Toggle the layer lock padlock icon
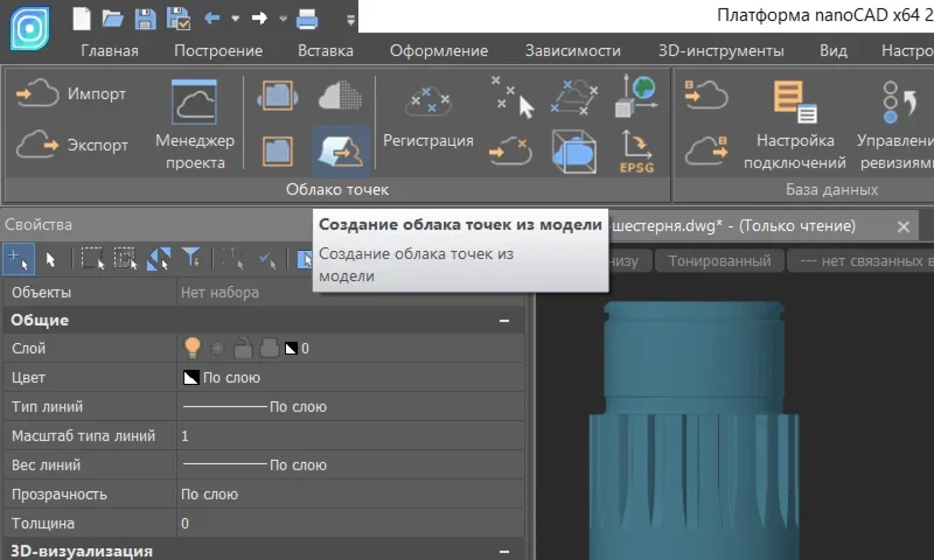The image size is (934, 560). (x=243, y=348)
